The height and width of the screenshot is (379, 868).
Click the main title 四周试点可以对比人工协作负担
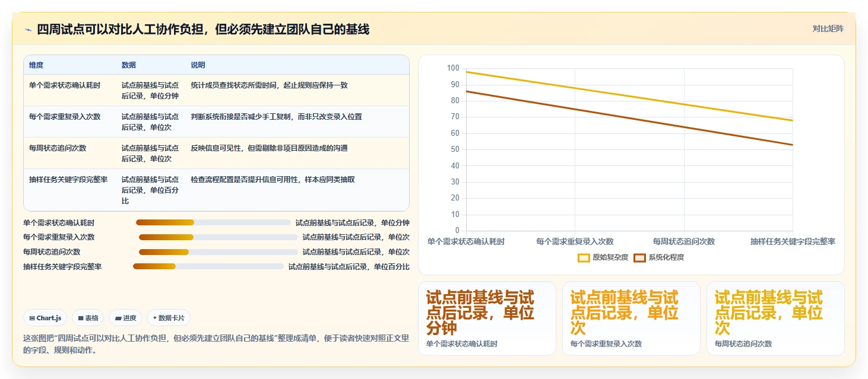(203, 30)
